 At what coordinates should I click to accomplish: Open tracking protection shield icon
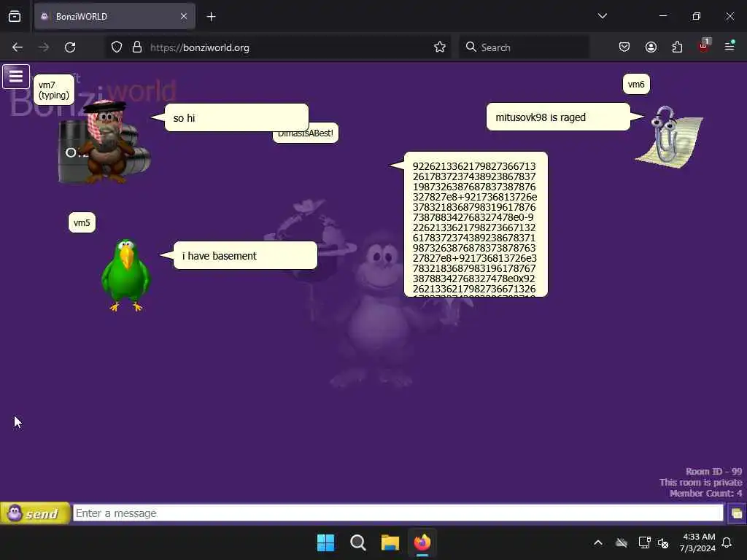pyautogui.click(x=117, y=47)
